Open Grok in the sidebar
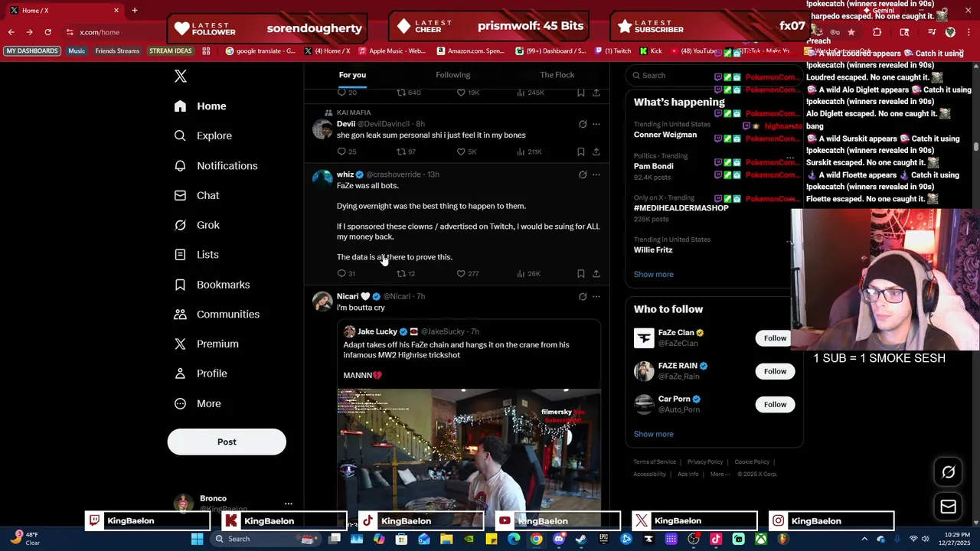Image resolution: width=980 pixels, height=551 pixels. [197, 225]
